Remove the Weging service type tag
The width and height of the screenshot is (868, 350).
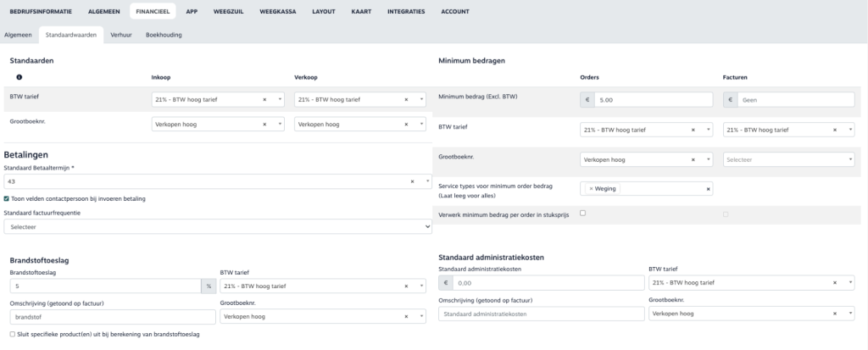pyautogui.click(x=591, y=188)
